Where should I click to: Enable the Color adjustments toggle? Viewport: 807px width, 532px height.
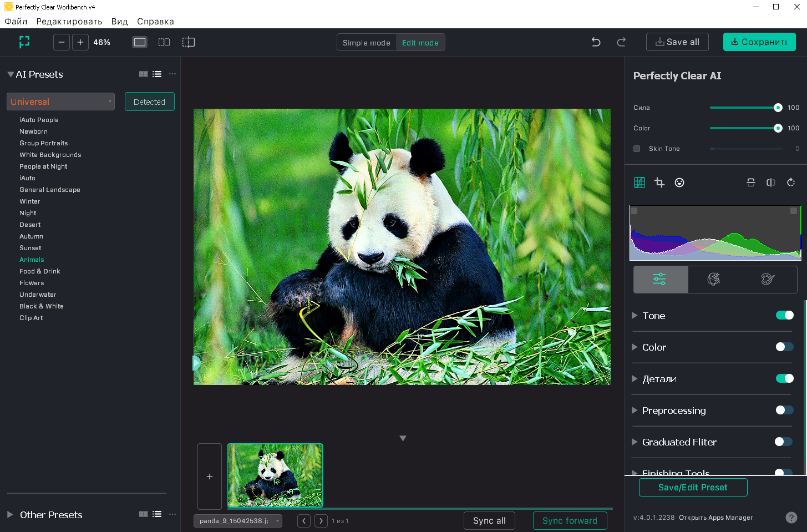click(784, 347)
